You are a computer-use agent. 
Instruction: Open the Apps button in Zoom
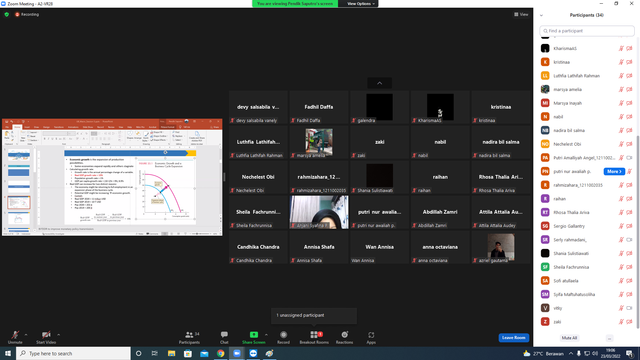point(371,337)
